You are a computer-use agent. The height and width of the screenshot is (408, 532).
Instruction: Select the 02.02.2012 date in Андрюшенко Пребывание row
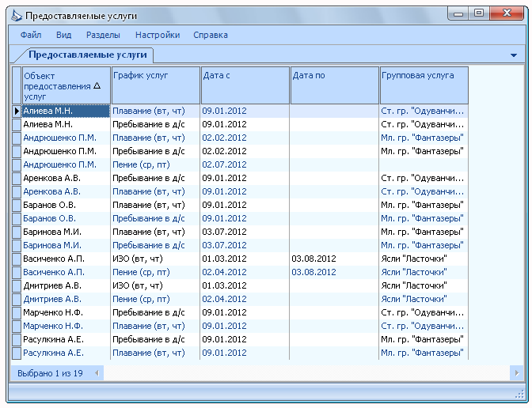point(245,152)
